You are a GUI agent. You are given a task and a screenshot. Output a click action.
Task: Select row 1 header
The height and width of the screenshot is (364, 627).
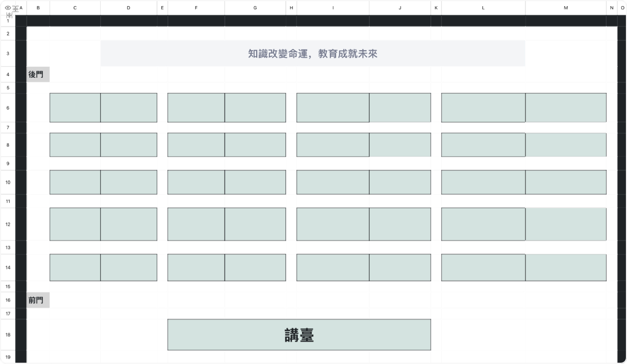pyautogui.click(x=8, y=21)
